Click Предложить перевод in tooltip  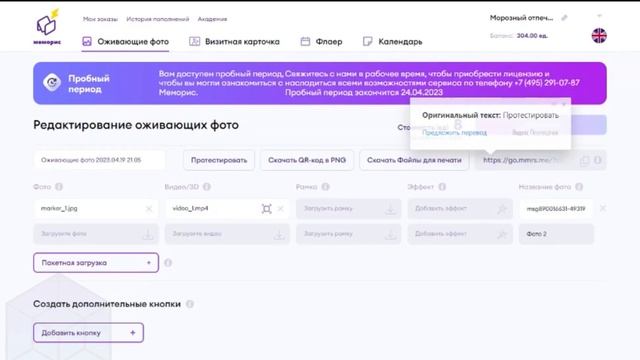click(454, 133)
